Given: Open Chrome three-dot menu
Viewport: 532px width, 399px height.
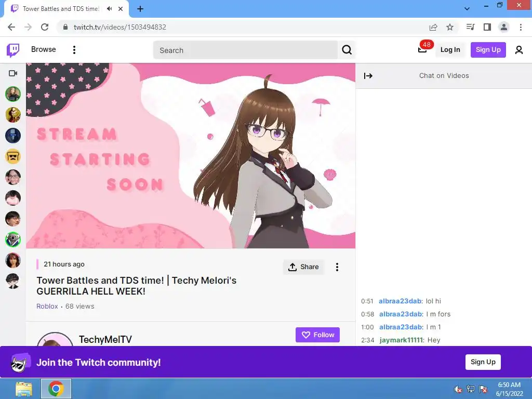Looking at the screenshot, I should tap(521, 27).
